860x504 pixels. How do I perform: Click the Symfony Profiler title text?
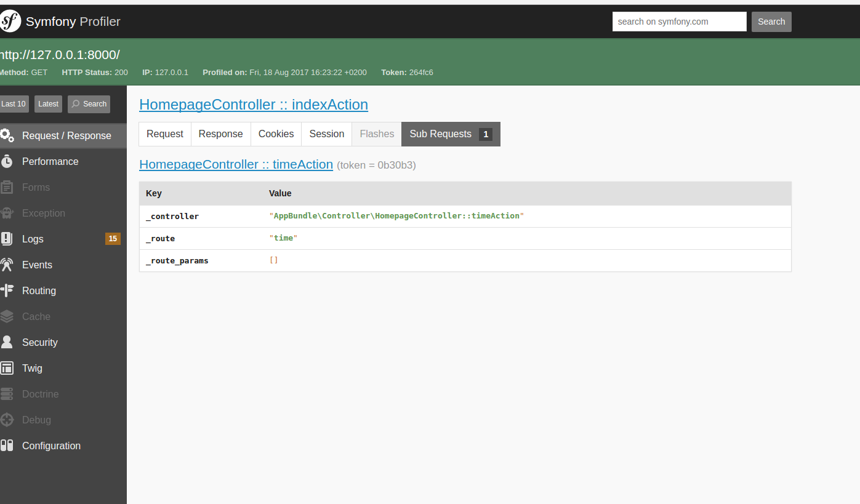pyautogui.click(x=73, y=22)
